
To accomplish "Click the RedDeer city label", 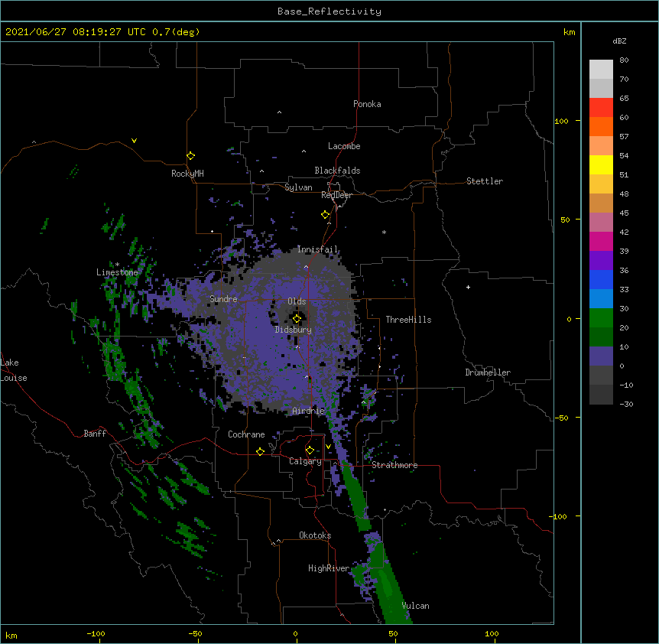I will (x=336, y=195).
